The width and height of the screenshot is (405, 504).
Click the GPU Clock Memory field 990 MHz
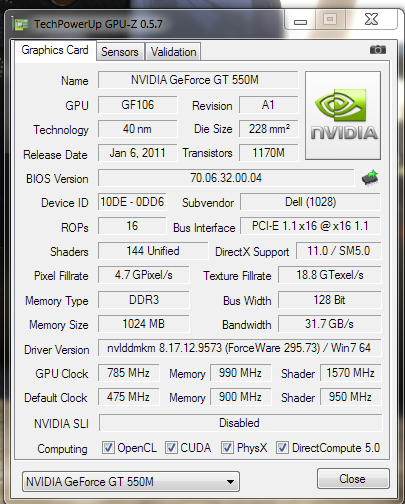pyautogui.click(x=240, y=373)
